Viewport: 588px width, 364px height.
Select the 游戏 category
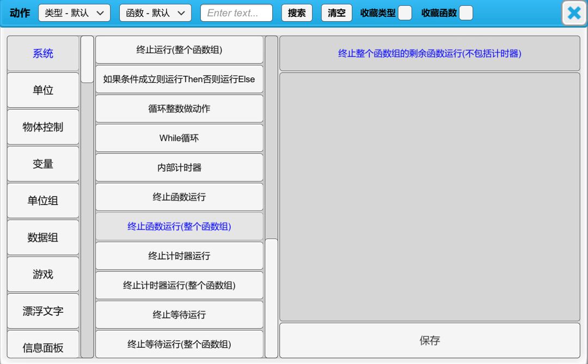pyautogui.click(x=43, y=274)
